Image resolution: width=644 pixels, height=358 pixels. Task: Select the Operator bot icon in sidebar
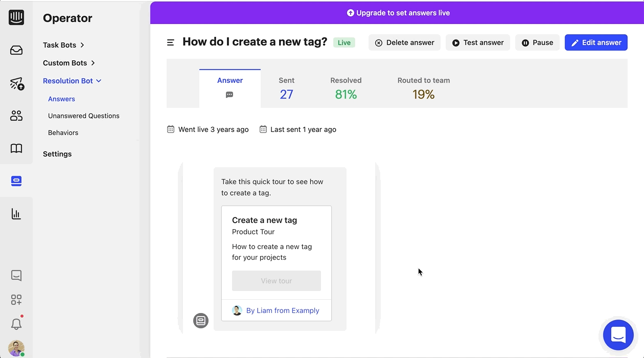[16, 181]
